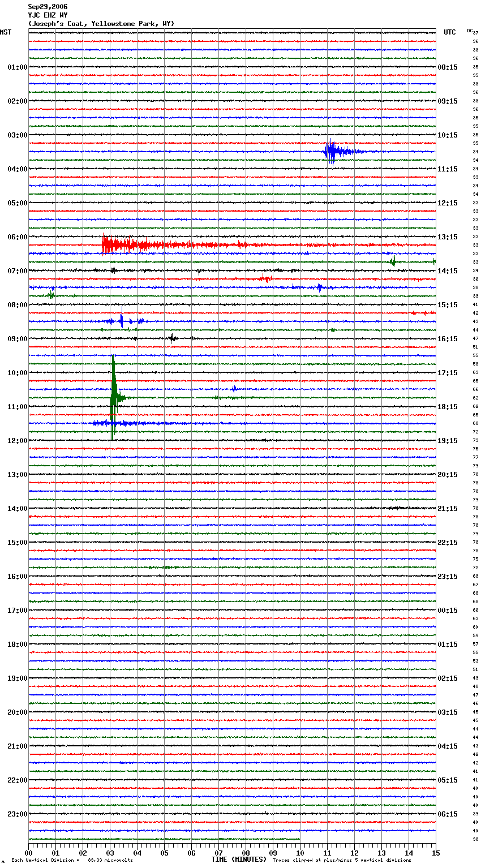481x868 pixels.
Task: Select the 03:00 MST row label
Action: [x=18, y=135]
